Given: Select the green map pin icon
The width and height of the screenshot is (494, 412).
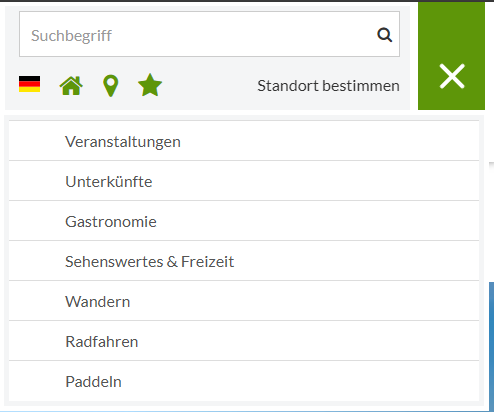Looking at the screenshot, I should click(111, 86).
